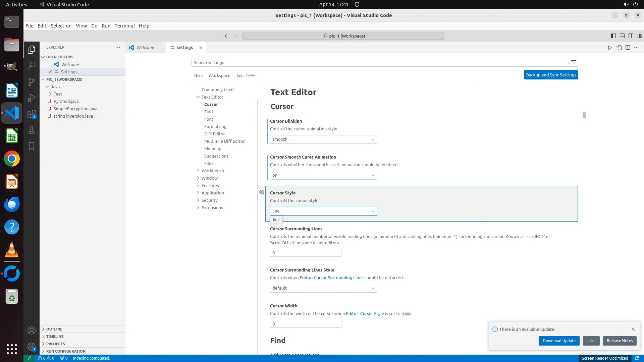
Task: Click the settings filter funnel icon
Action: (574, 62)
